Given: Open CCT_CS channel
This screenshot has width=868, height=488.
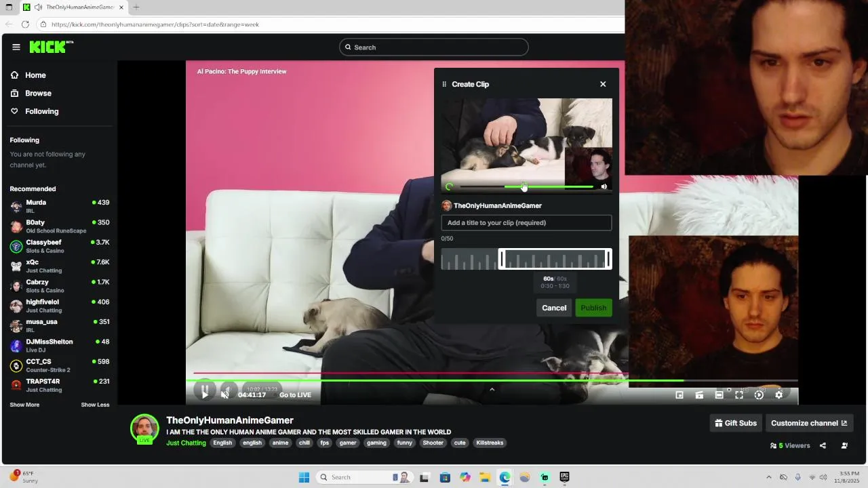Looking at the screenshot, I should 60,365.
